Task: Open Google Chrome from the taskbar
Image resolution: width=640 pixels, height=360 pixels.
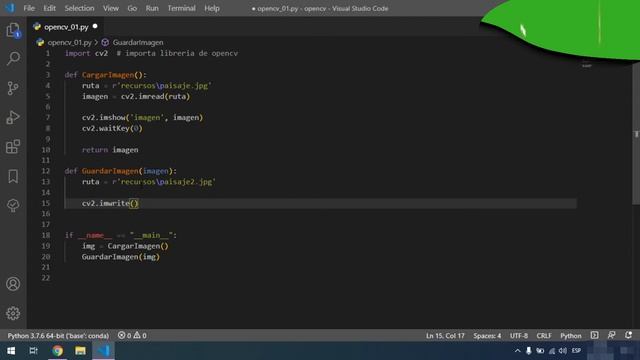Action: point(58,351)
